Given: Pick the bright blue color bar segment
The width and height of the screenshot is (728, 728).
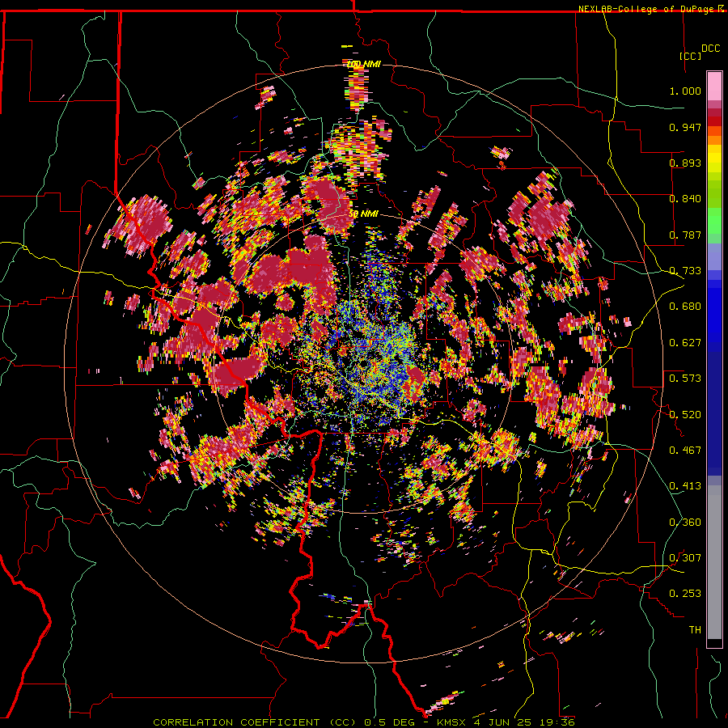Looking at the screenshot, I should tap(714, 311).
